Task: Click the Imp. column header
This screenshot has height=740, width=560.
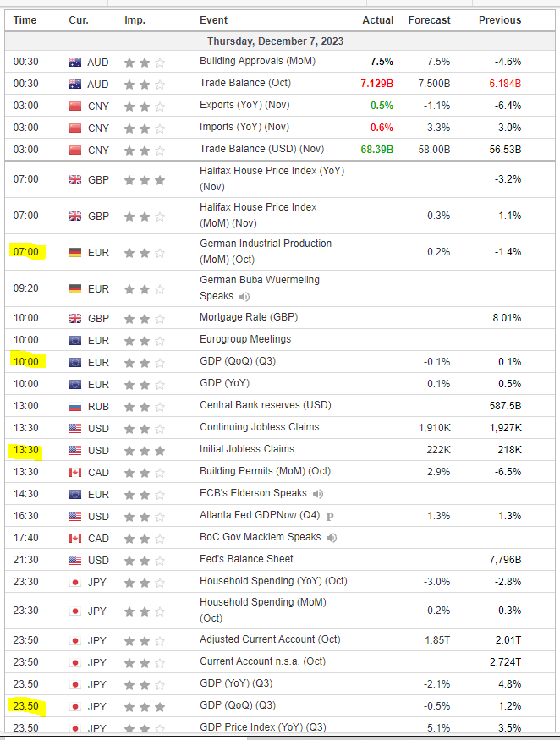Action: (135, 20)
